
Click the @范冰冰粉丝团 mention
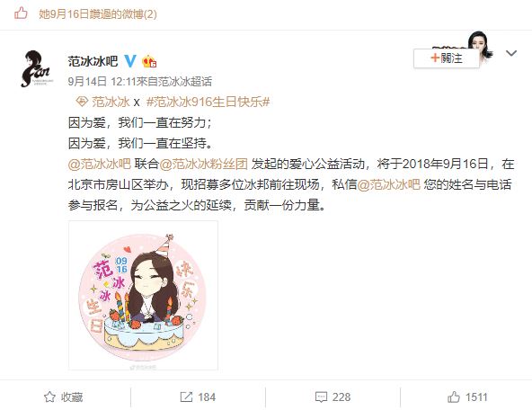204,164
